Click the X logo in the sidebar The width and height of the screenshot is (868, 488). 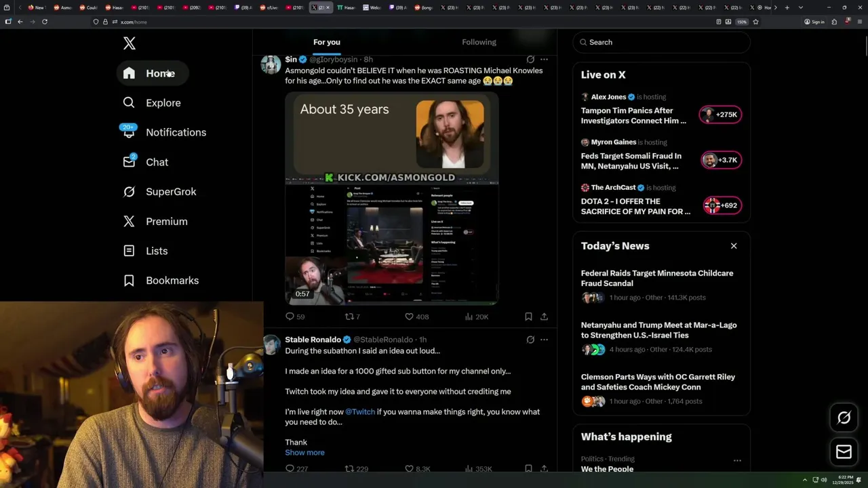[x=130, y=43]
